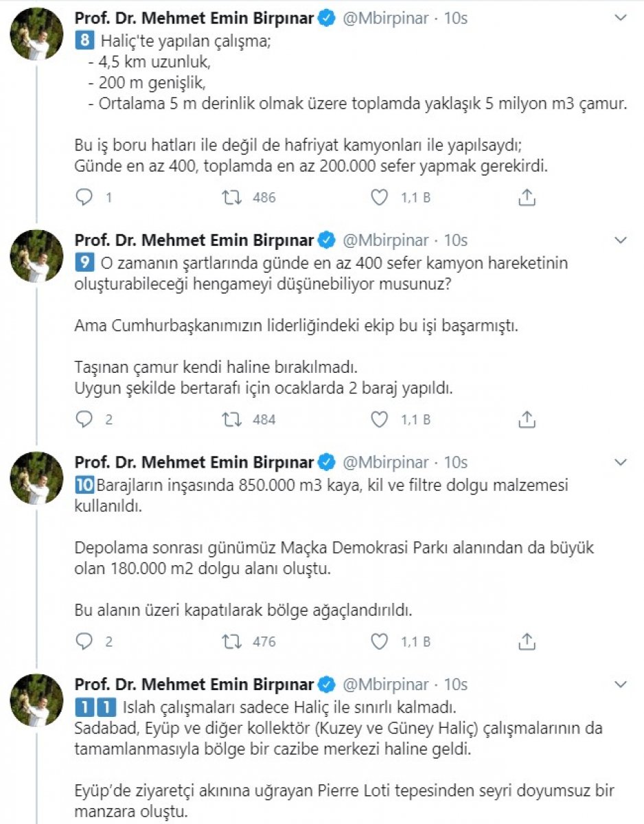Screen dimensions: 644x824
Task: Open share options on tweet 10
Action: click(527, 641)
